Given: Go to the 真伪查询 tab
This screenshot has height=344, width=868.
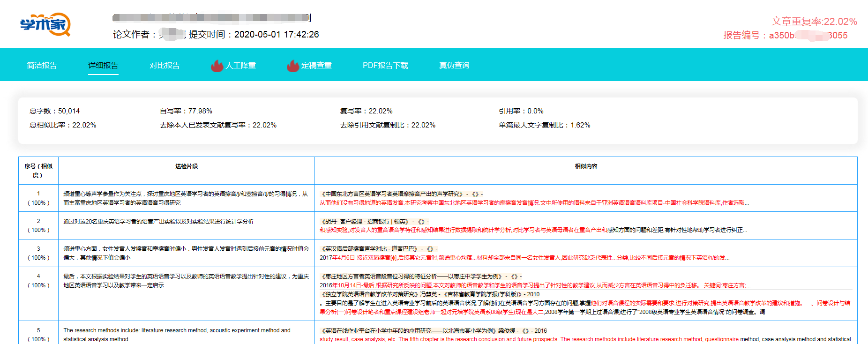Looking at the screenshot, I should pyautogui.click(x=454, y=66).
